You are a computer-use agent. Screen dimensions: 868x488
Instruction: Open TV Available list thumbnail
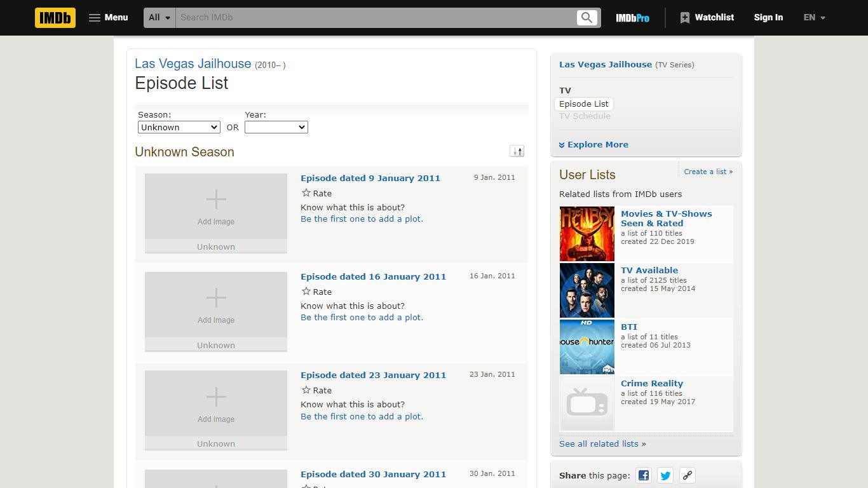tap(587, 290)
